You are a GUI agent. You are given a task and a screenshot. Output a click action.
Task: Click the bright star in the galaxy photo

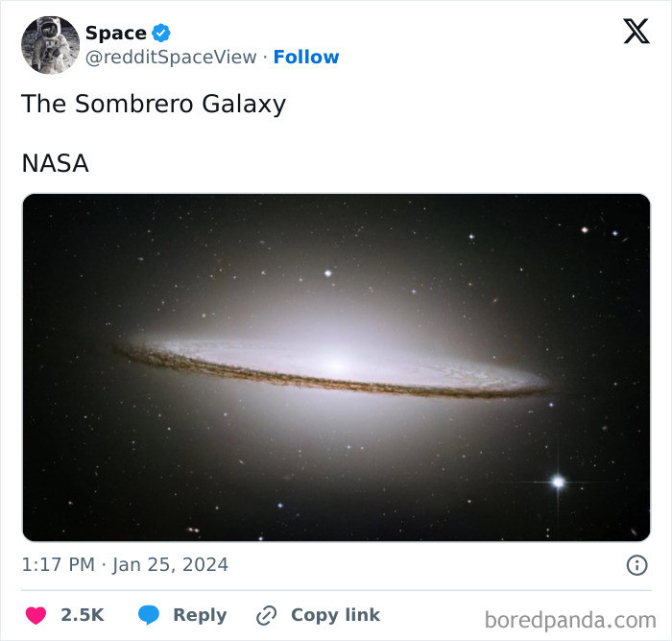558,482
